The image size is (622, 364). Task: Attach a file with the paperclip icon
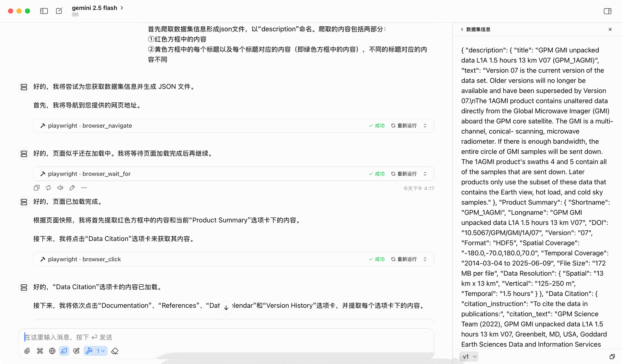27,351
